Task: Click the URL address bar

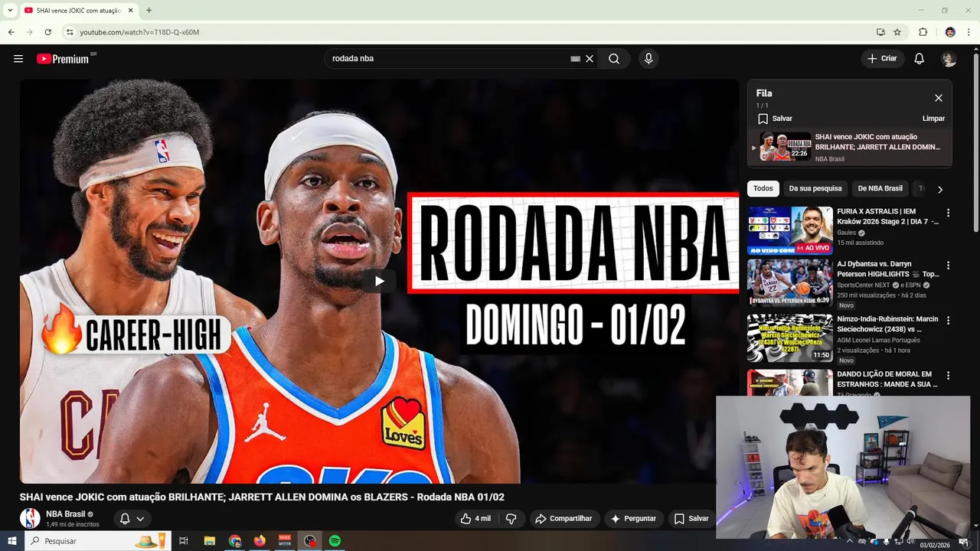Action: point(475,32)
